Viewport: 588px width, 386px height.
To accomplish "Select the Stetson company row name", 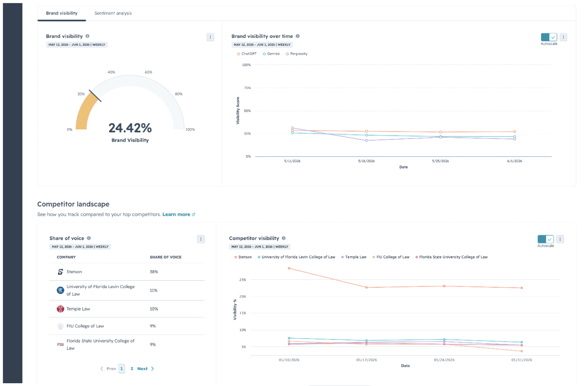I will [74, 272].
